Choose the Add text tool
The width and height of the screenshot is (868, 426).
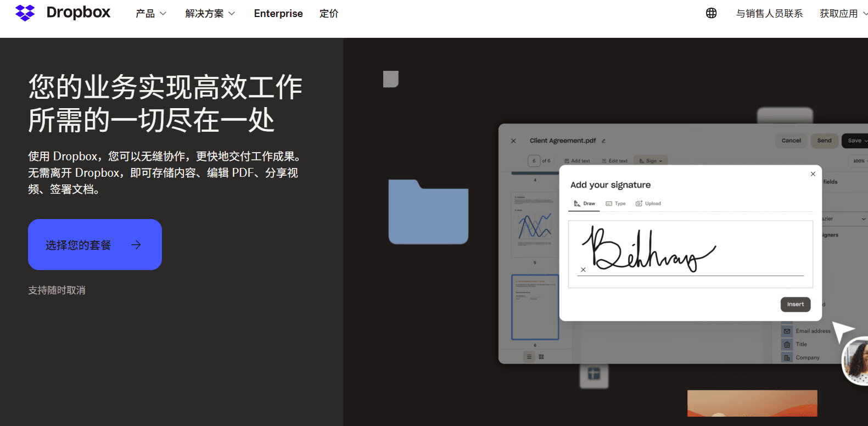(577, 161)
